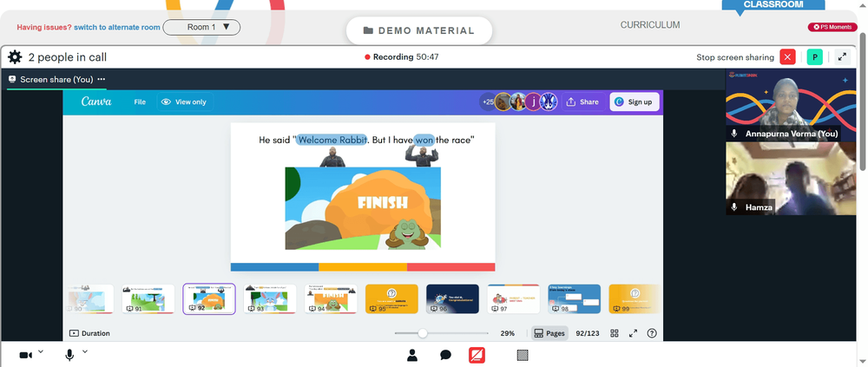The image size is (868, 367).
Task: Expand camera options chevron
Action: pyautogui.click(x=41, y=351)
